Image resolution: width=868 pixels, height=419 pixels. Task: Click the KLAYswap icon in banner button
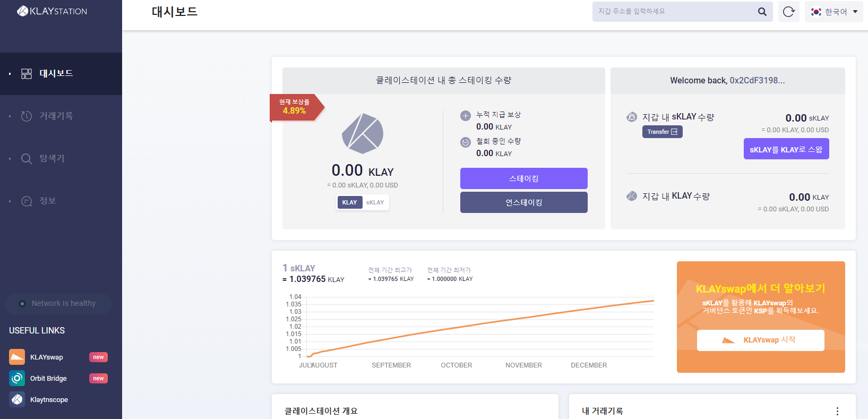point(728,340)
